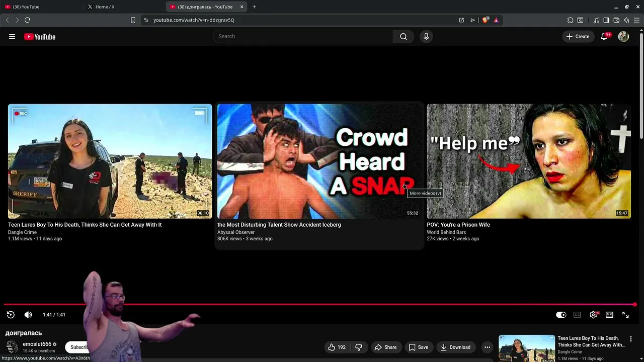Open the account avatar menu
The height and width of the screenshot is (362, 644).
623,36
